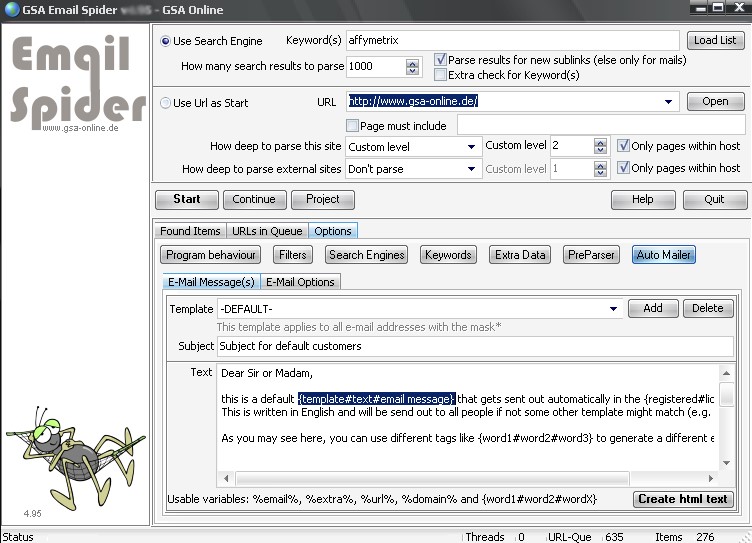Viewport: 752px width, 543px height.
Task: Click the version number 4.95 text
Action: click(33, 514)
